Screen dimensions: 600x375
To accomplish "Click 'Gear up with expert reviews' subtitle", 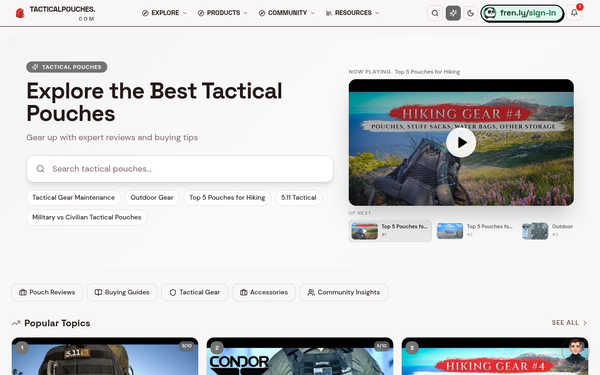I will pyautogui.click(x=112, y=137).
